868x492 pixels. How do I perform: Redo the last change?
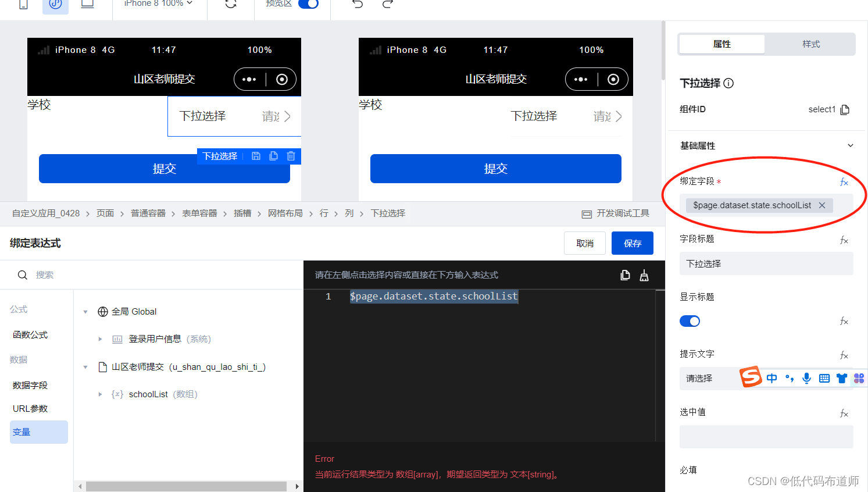pos(388,4)
